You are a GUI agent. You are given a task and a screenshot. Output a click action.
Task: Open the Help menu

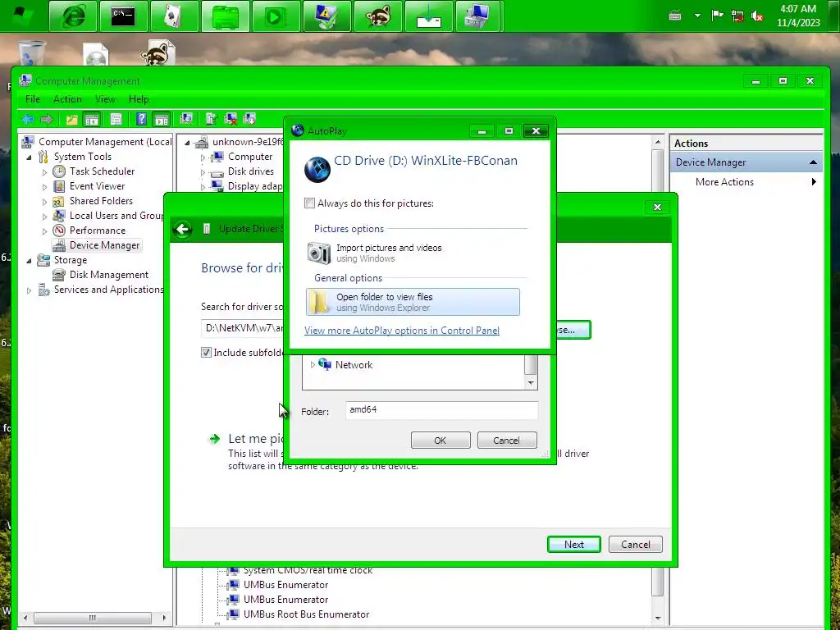coord(139,99)
